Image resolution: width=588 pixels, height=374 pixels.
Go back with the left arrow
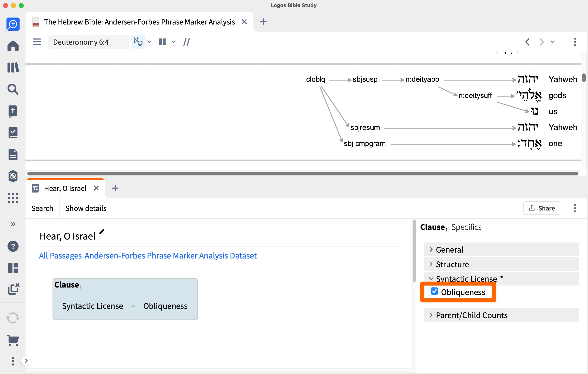tap(527, 42)
